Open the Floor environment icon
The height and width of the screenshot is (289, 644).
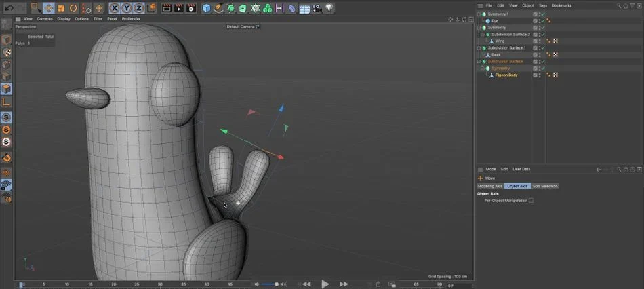coord(304,8)
